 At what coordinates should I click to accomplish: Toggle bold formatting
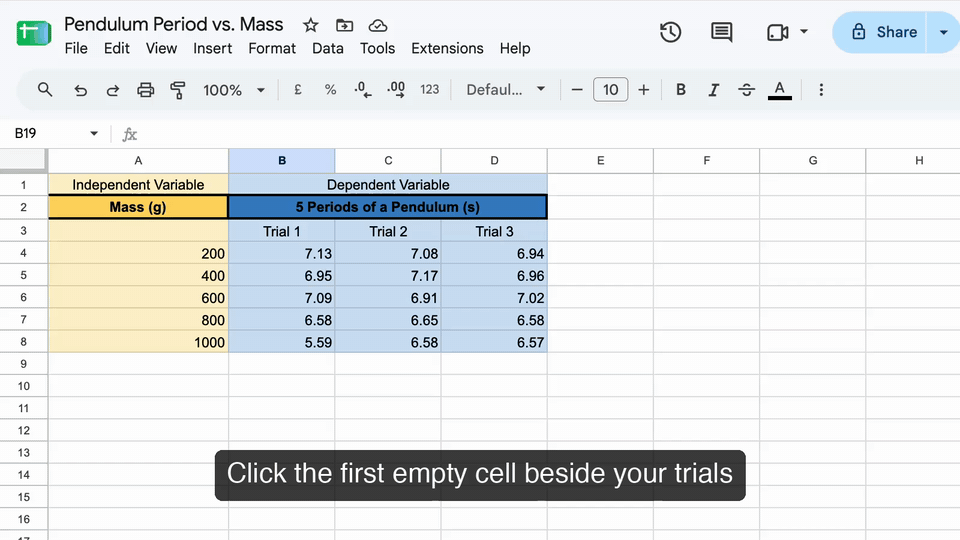[x=680, y=90]
